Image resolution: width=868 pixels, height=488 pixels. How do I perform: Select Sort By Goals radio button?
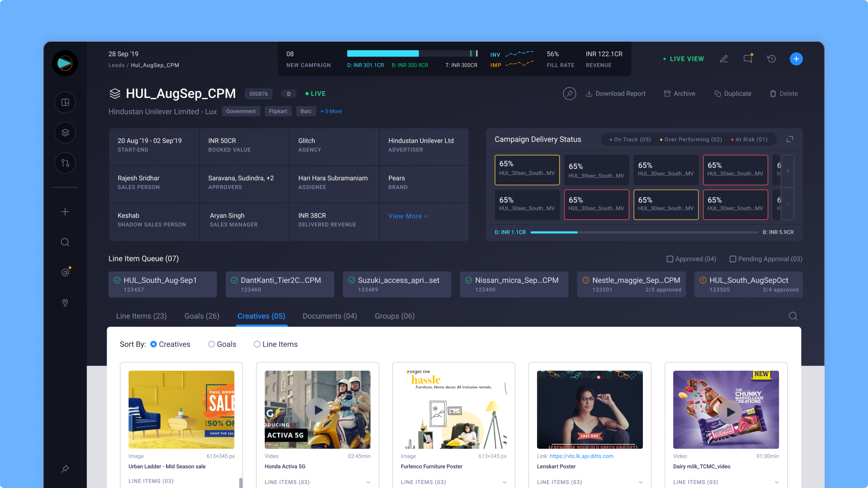212,344
